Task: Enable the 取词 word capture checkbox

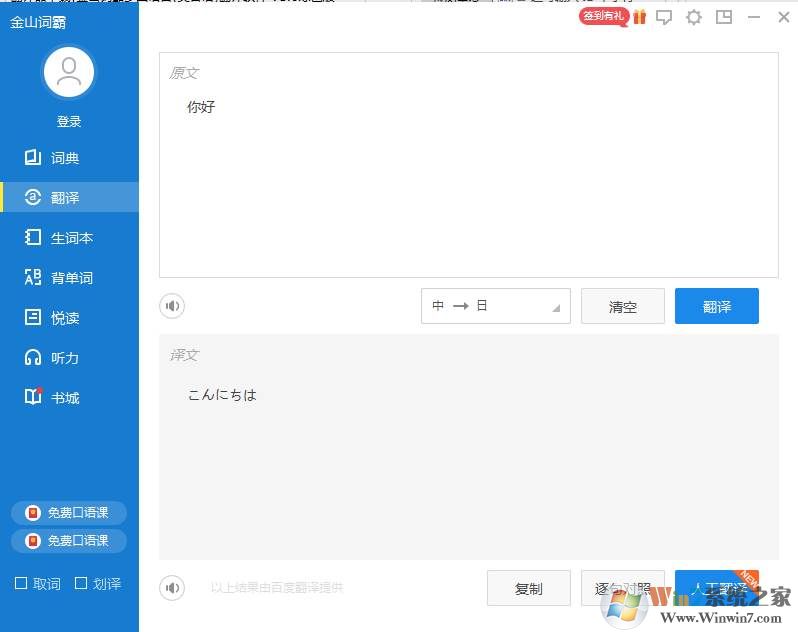Action: (21, 583)
